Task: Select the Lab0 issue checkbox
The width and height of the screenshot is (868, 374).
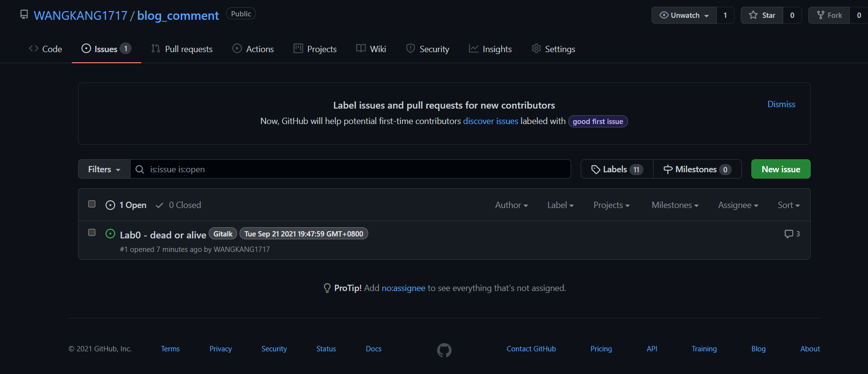Action: coord(92,233)
